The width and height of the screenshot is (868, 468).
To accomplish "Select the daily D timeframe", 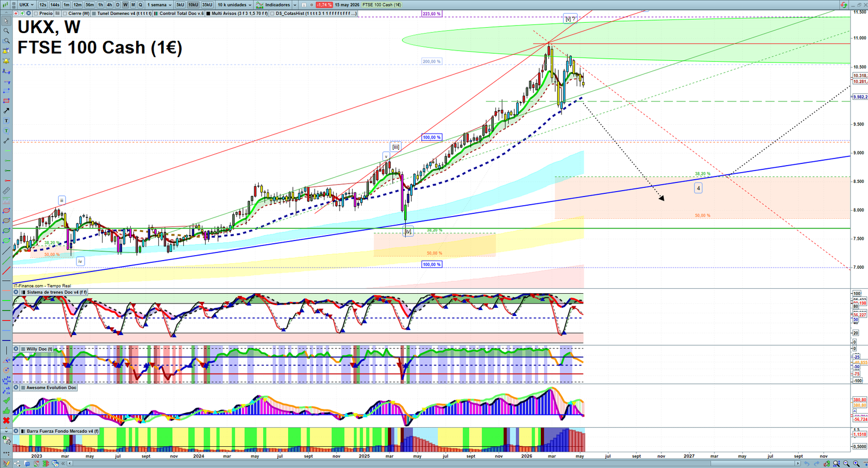I will pyautogui.click(x=118, y=5).
